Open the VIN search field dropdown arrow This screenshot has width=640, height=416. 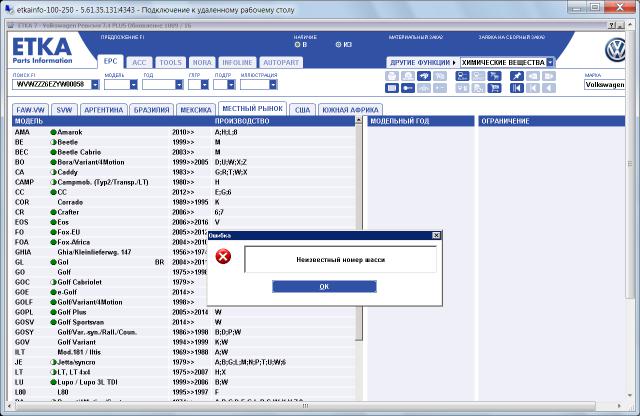tap(95, 85)
